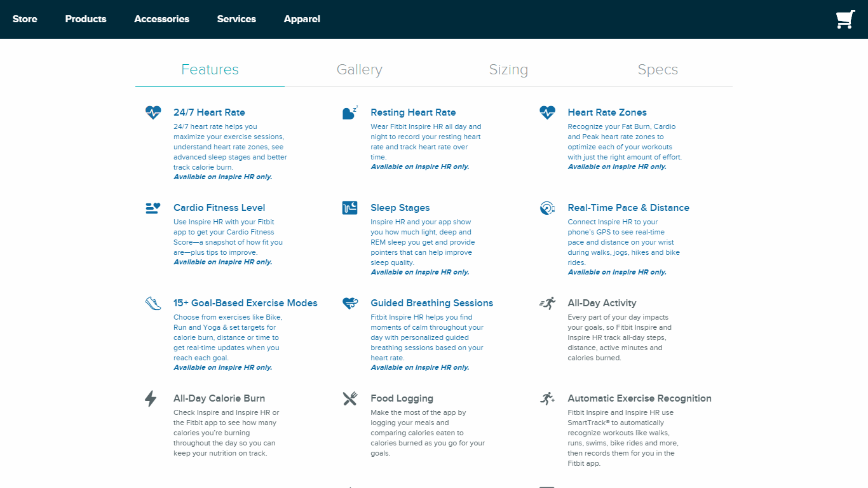Image resolution: width=868 pixels, height=488 pixels.
Task: Click the All-Day Activity description paragraph
Action: (620, 337)
